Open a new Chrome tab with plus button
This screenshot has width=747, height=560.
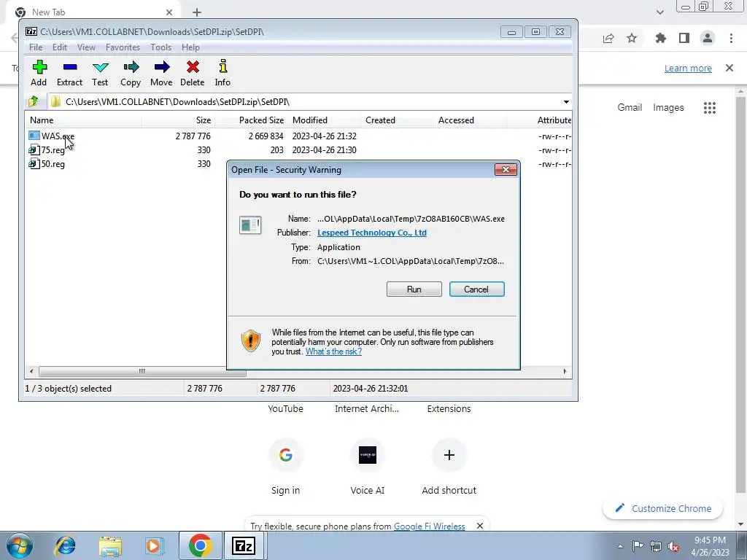[x=197, y=12]
